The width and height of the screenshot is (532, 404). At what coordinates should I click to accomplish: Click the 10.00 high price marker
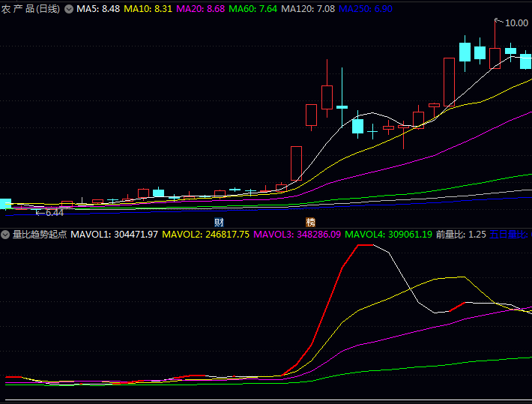pos(516,23)
